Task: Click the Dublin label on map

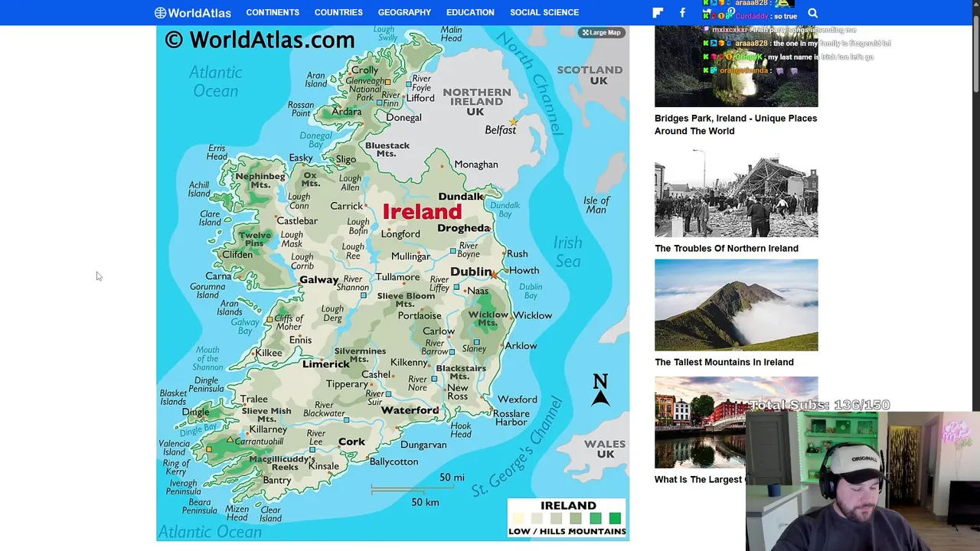Action: 471,272
